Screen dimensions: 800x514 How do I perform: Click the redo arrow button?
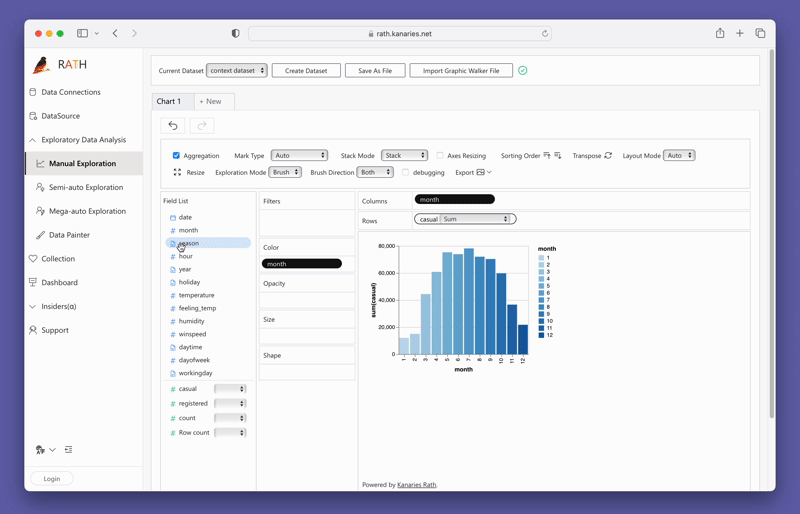pyautogui.click(x=202, y=126)
